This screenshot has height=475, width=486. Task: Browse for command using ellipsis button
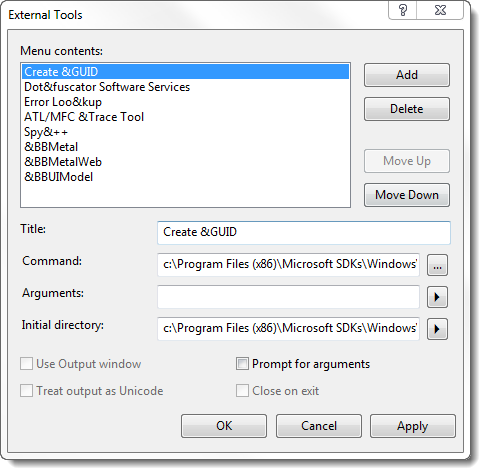(437, 265)
